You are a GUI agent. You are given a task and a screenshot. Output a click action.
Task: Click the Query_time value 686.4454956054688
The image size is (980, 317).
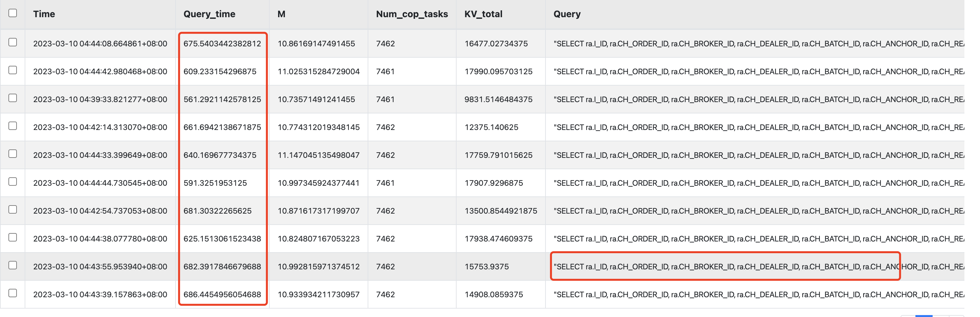click(222, 295)
